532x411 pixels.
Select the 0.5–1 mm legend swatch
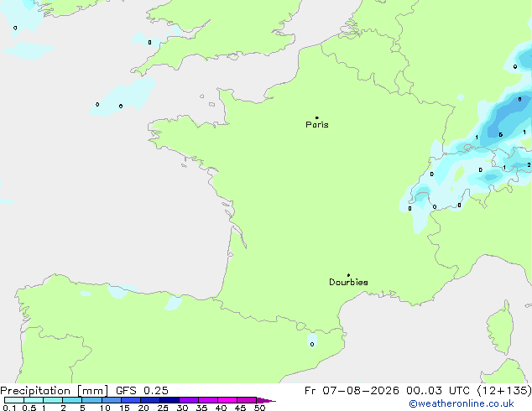click(x=34, y=400)
